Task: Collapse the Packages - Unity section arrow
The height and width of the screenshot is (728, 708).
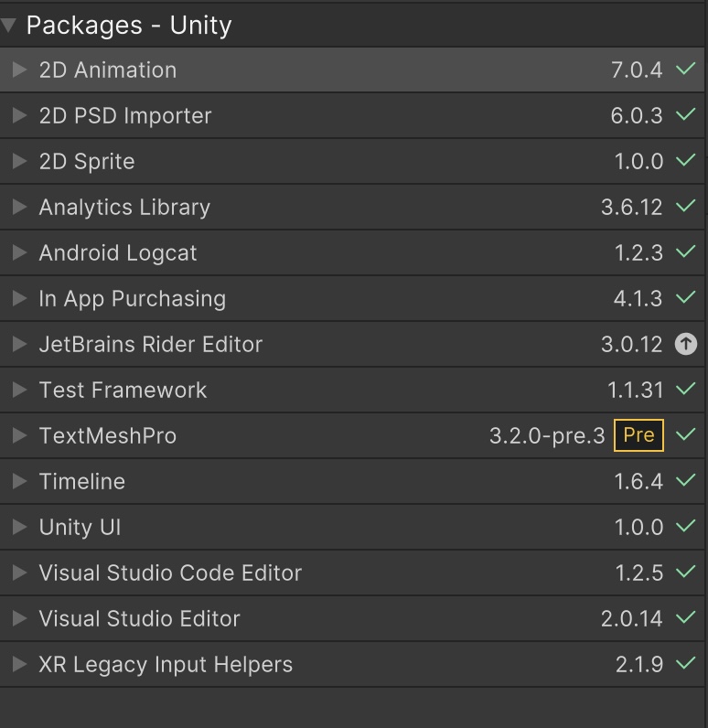Action: (9, 25)
